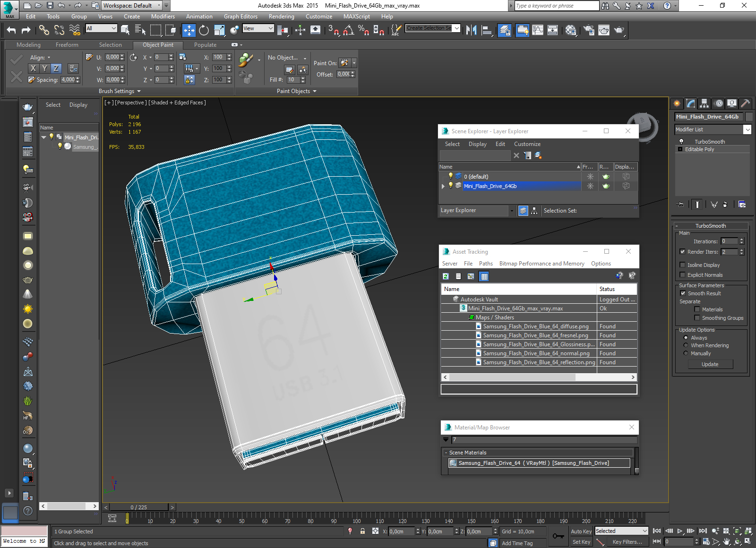756x548 pixels.
Task: Select When Rendering update option
Action: coord(686,345)
